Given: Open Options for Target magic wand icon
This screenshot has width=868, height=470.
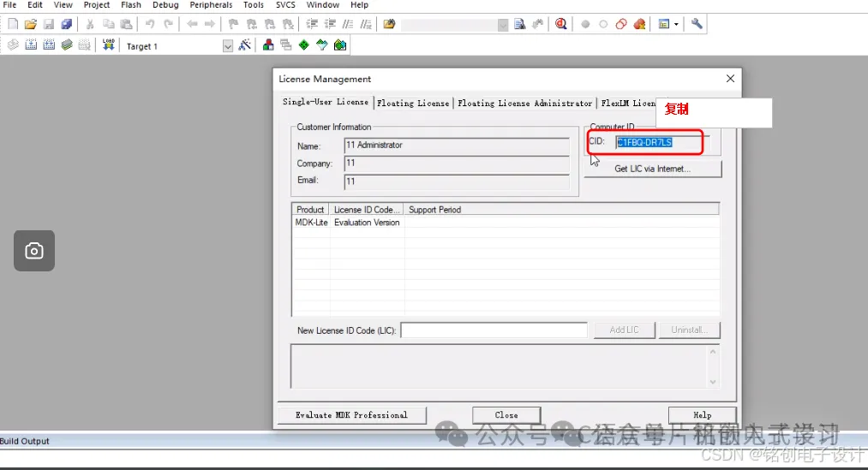Looking at the screenshot, I should (245, 45).
